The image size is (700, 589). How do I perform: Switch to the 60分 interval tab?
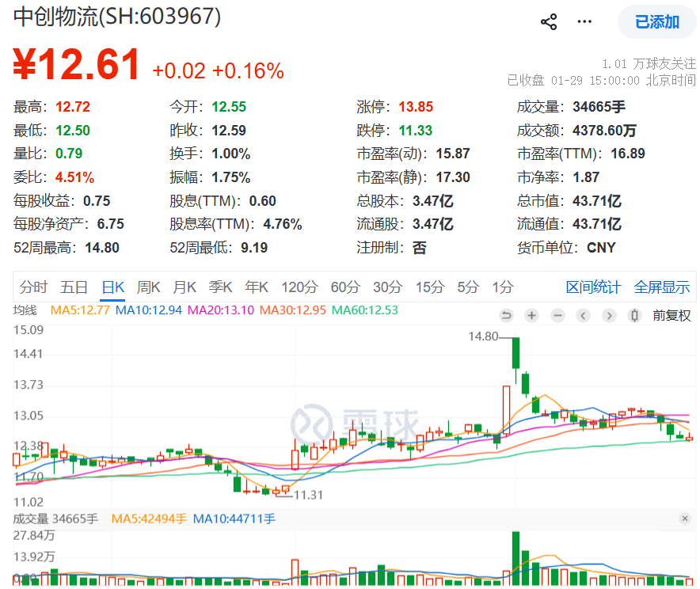click(345, 287)
